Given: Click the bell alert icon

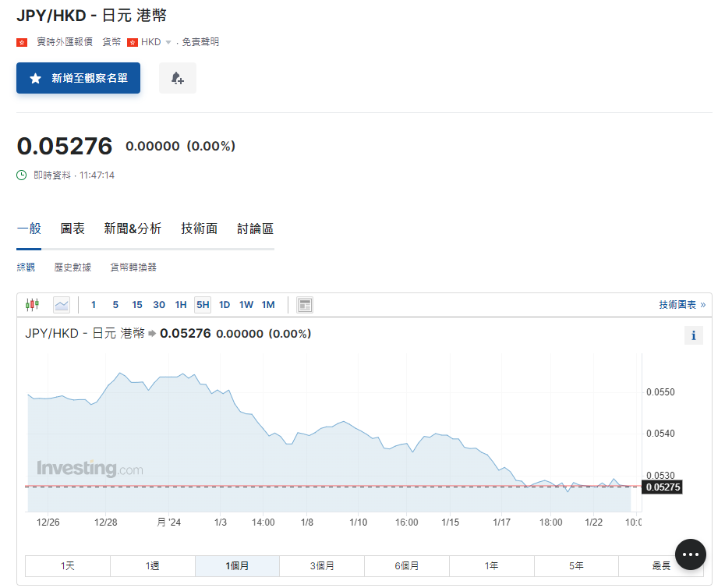Looking at the screenshot, I should pos(177,78).
